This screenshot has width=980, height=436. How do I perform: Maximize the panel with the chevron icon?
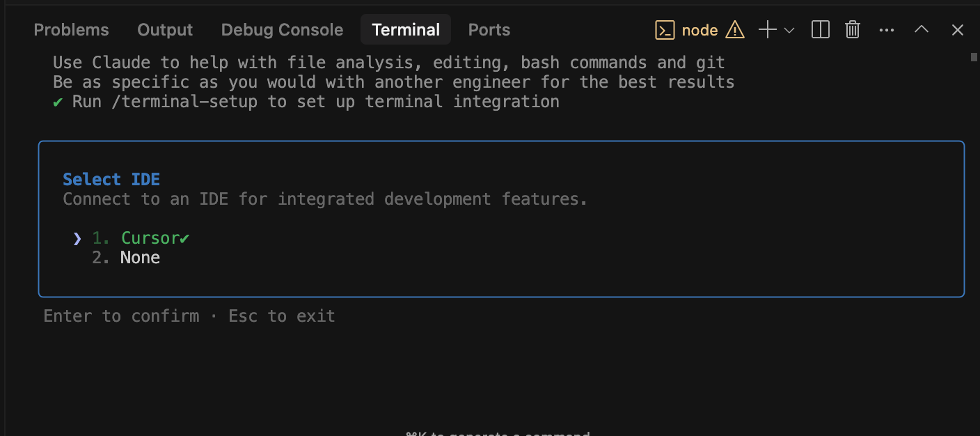pos(921,30)
